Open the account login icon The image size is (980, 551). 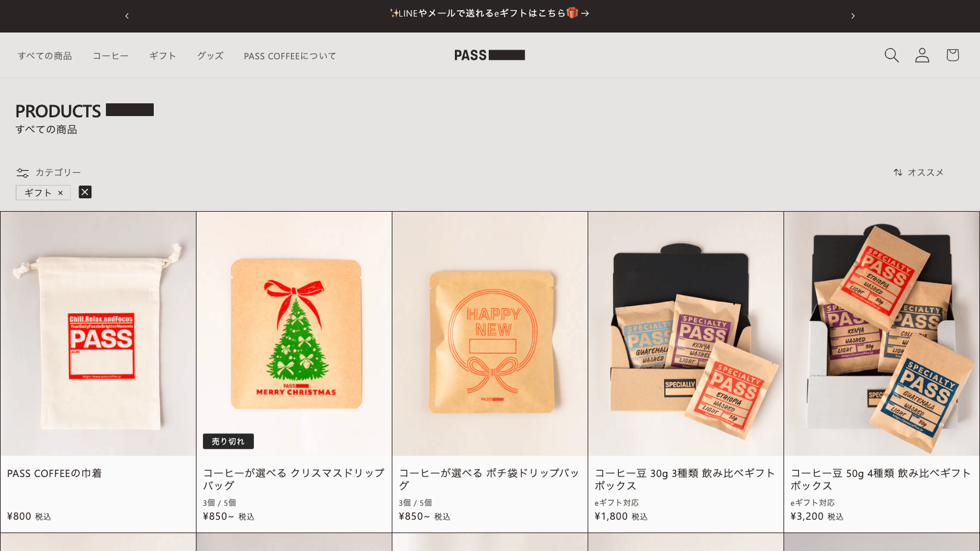(x=922, y=55)
